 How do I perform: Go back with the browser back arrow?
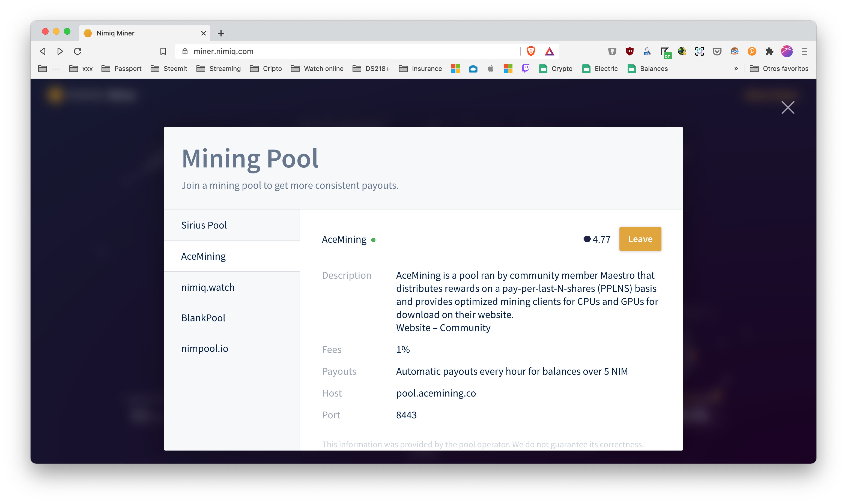(43, 51)
